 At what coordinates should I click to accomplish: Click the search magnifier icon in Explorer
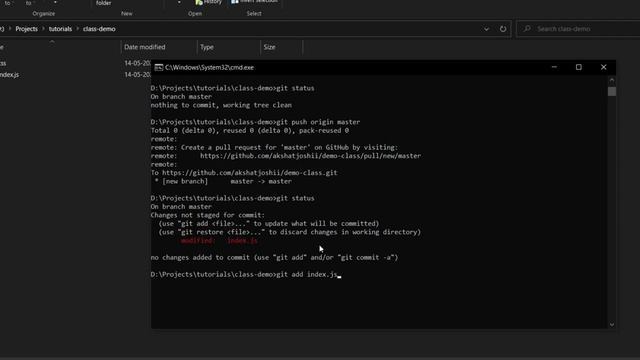(x=527, y=29)
